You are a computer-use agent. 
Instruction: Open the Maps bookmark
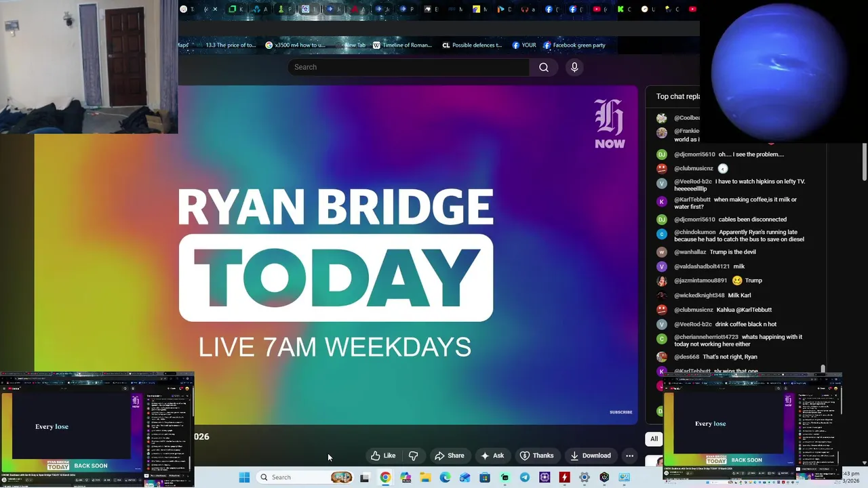[x=183, y=45]
